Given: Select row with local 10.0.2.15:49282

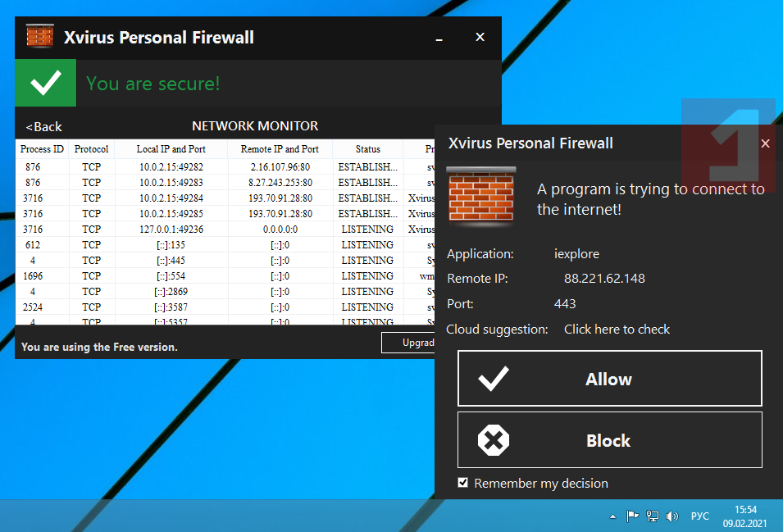Looking at the screenshot, I should pos(225,166).
